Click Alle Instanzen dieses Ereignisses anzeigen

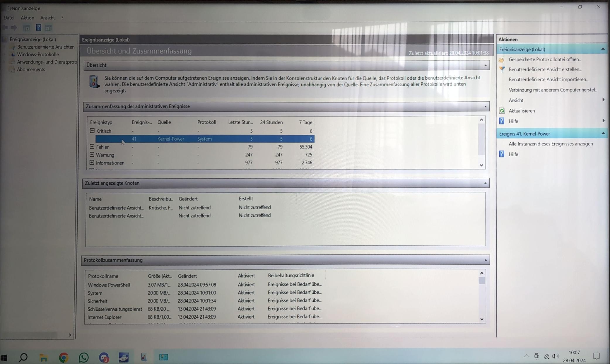pos(551,144)
